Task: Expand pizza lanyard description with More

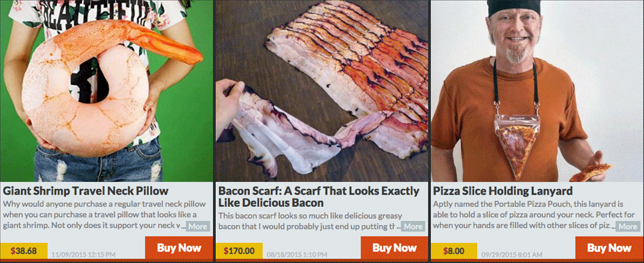Action: click(628, 226)
